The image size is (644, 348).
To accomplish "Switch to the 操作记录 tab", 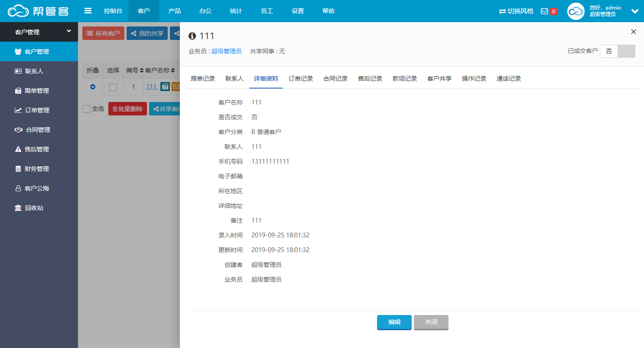I will [474, 79].
